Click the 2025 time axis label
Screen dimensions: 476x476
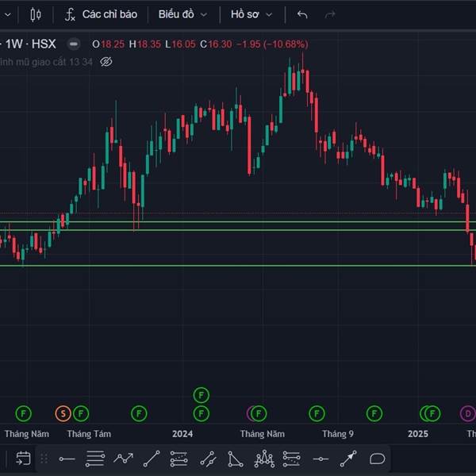tap(418, 434)
